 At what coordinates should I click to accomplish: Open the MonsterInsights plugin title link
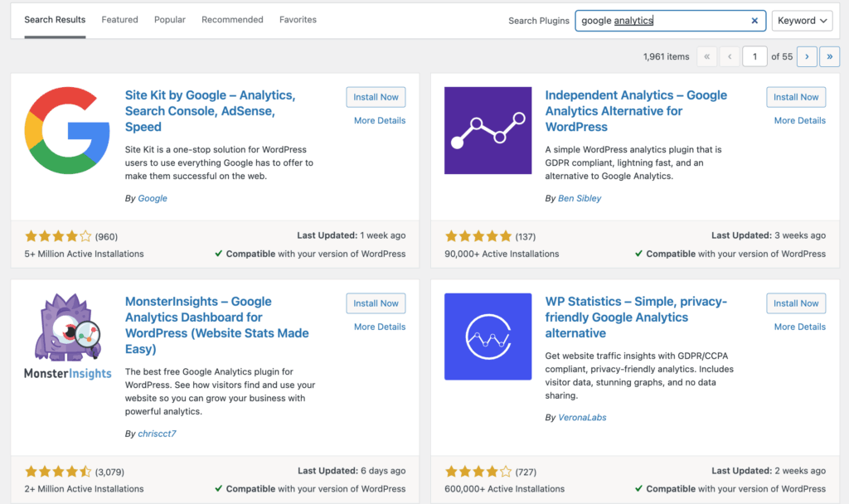click(x=216, y=325)
